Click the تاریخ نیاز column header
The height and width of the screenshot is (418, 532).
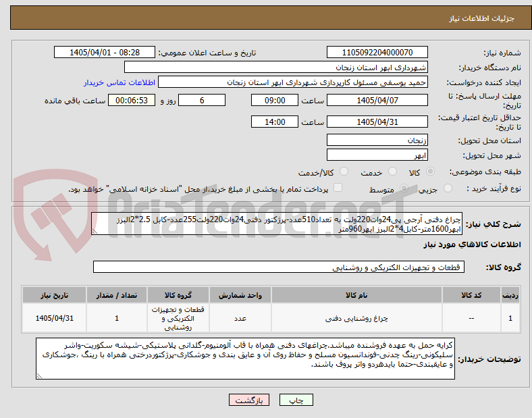[x=54, y=295]
